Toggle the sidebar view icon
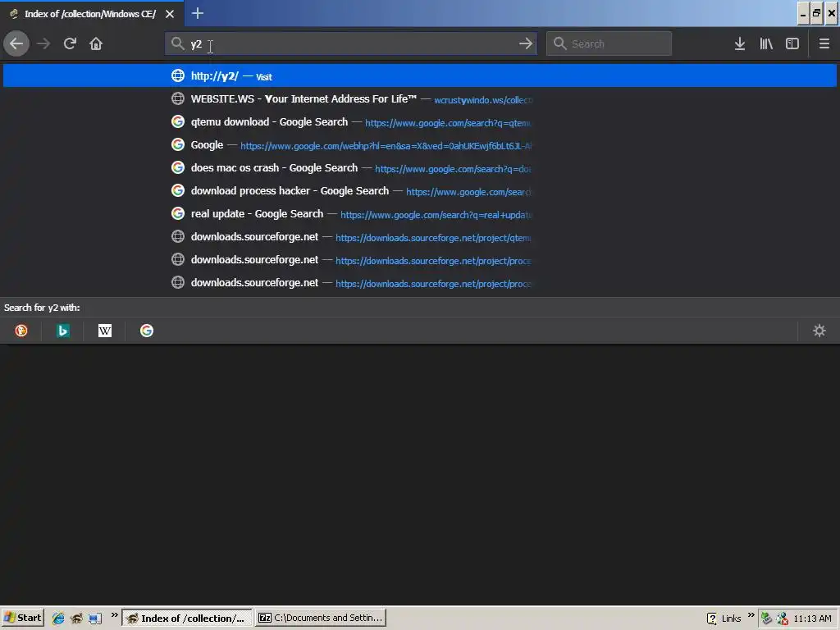Screen dimensions: 840x630 [x=792, y=43]
